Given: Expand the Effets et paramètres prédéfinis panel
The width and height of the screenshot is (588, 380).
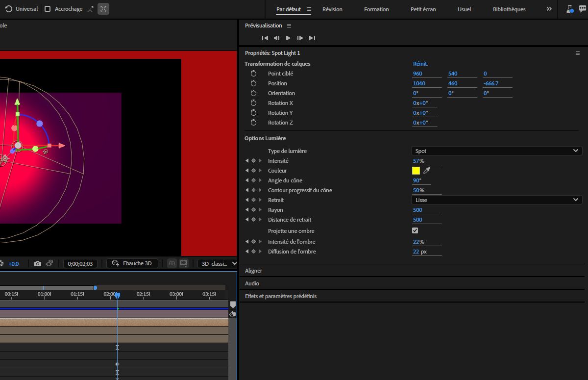Looking at the screenshot, I should [x=281, y=296].
